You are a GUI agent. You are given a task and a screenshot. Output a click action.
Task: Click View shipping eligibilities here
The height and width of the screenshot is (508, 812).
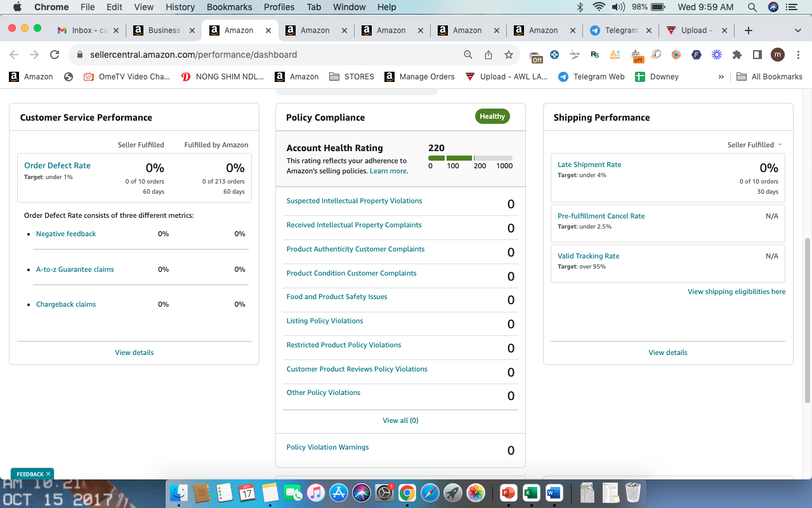[737, 291]
